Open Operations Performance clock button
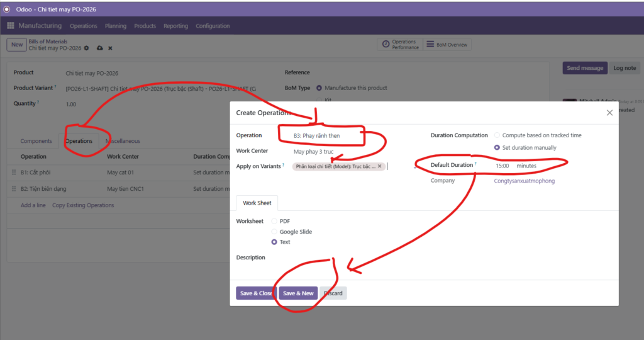Screen dimensions: 644x340 click(398, 45)
